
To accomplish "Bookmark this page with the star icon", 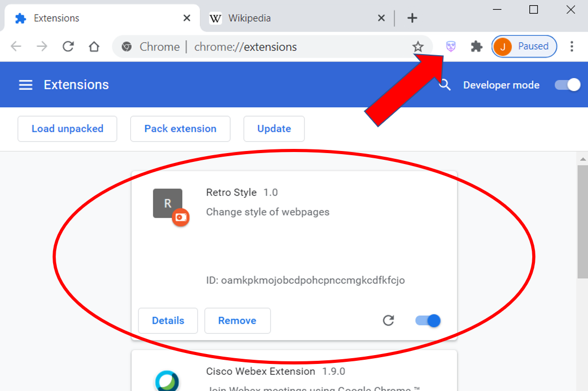I will coord(418,47).
